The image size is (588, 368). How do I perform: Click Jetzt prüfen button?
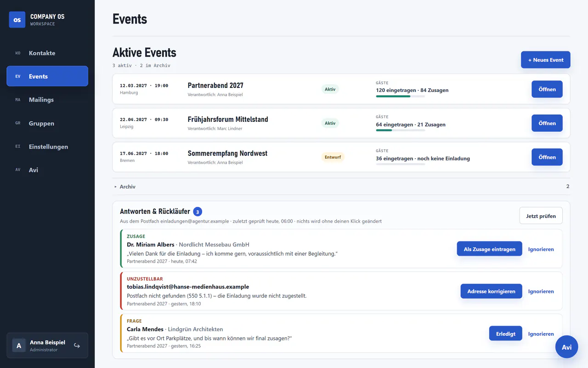[x=541, y=216]
